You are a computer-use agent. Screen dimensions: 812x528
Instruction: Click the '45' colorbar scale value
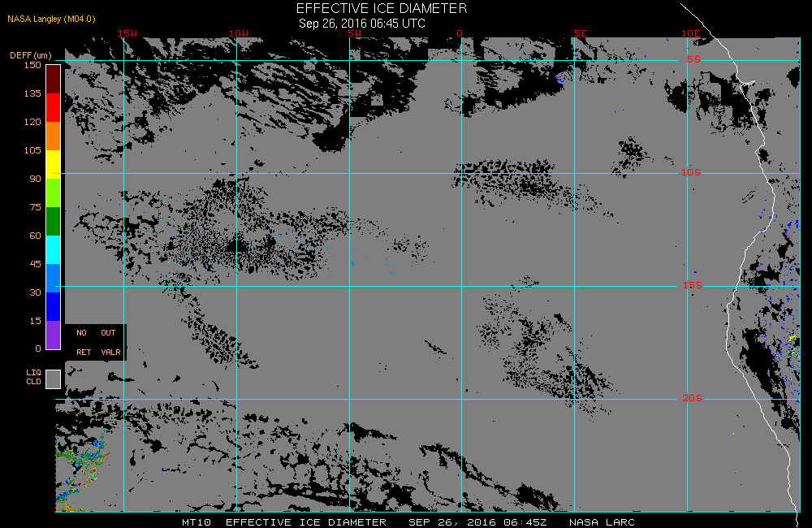coord(35,264)
